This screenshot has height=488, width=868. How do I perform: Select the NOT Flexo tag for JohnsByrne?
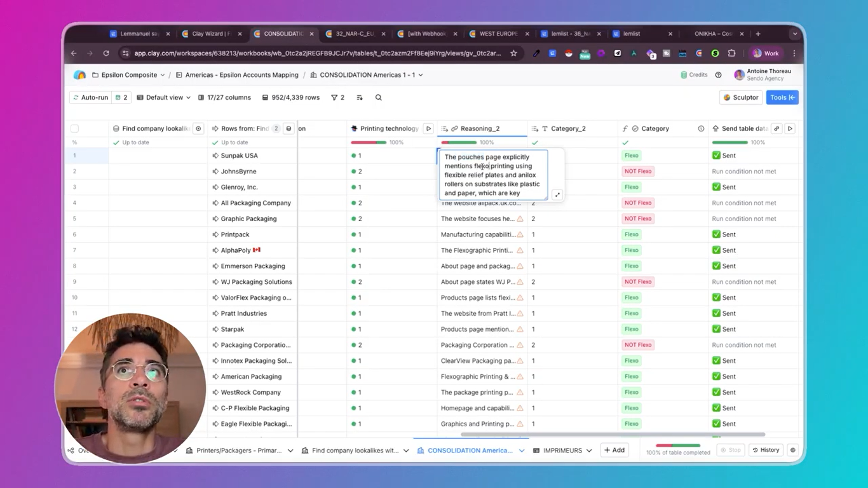coord(637,172)
